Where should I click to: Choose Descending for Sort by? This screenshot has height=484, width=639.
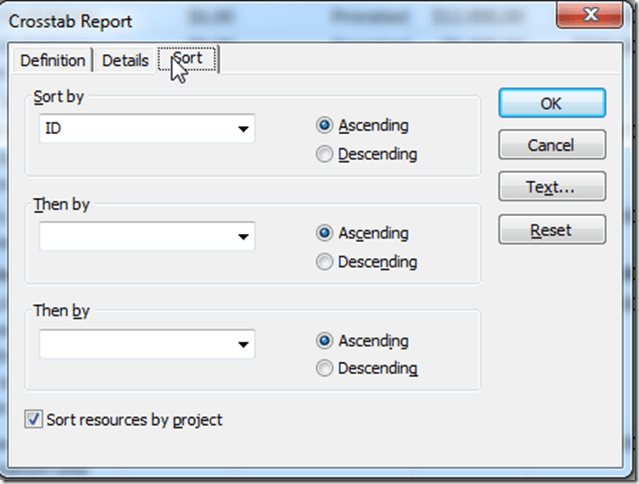pyautogui.click(x=324, y=154)
